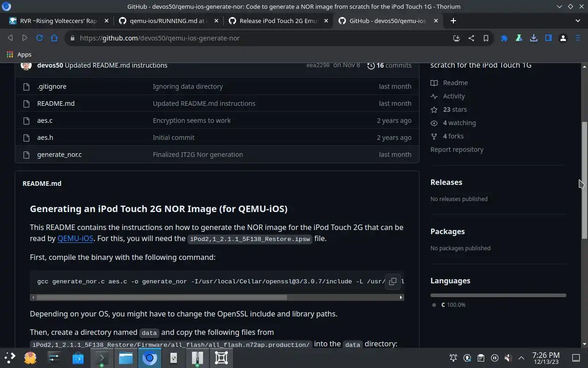Expand hidden system tray icons

521,358
